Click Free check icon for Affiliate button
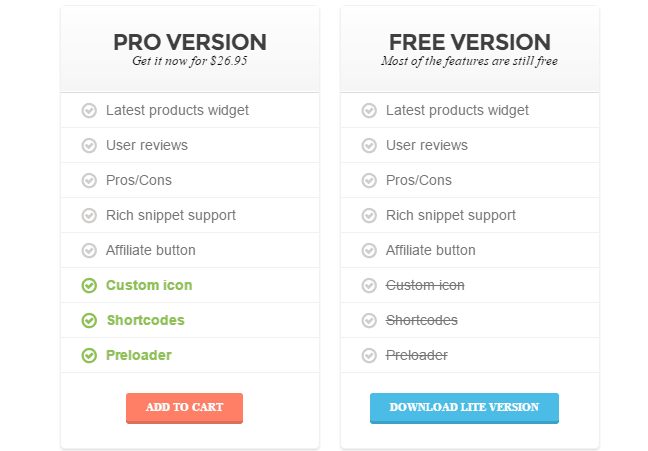This screenshot has width=648, height=451. pyautogui.click(x=369, y=251)
